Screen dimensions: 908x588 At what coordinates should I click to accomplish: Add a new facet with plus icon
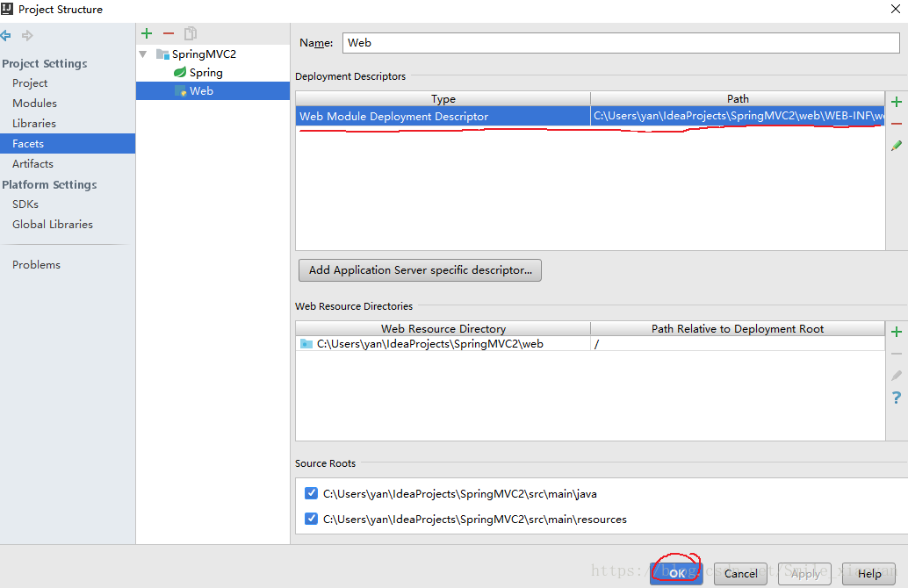(147, 33)
